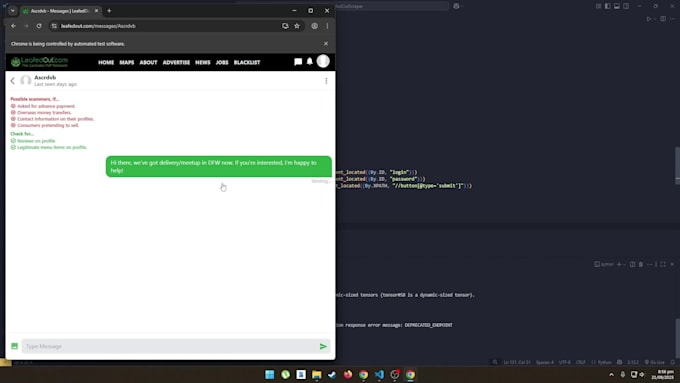Open VS Code editor more actions
680x383 pixels.
[x=673, y=19]
